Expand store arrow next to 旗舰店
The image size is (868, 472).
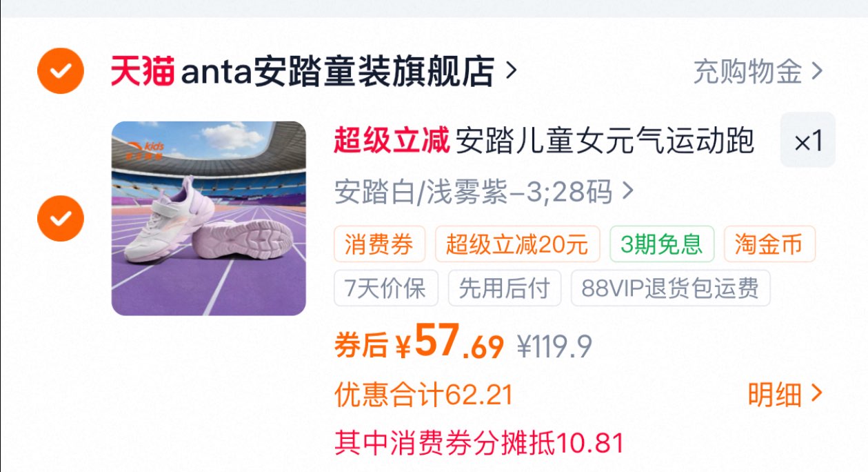click(x=511, y=70)
